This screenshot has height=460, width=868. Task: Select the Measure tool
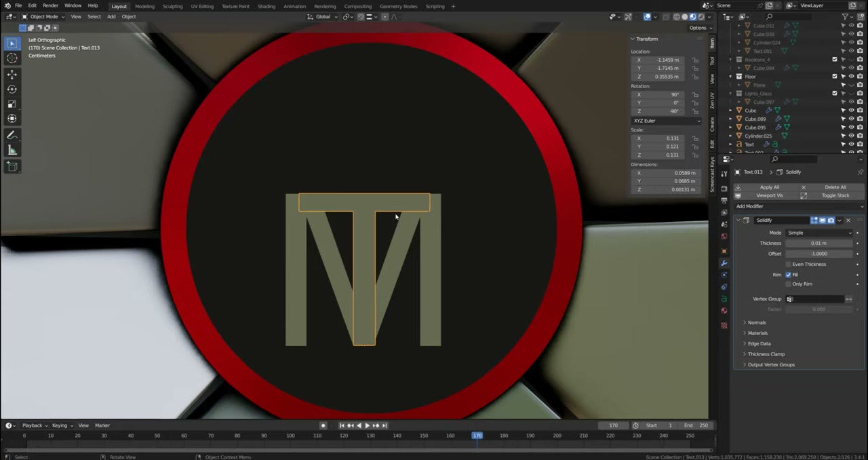click(12, 150)
